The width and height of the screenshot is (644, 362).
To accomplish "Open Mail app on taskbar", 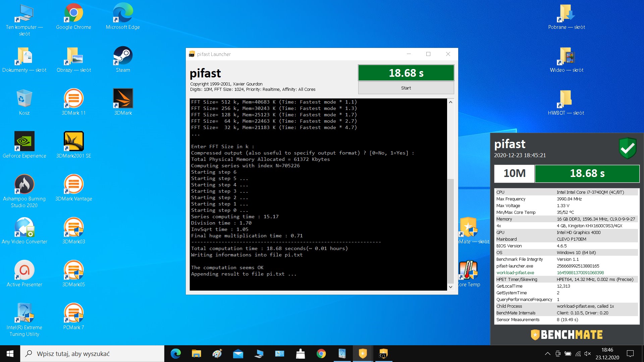I will pyautogui.click(x=238, y=354).
